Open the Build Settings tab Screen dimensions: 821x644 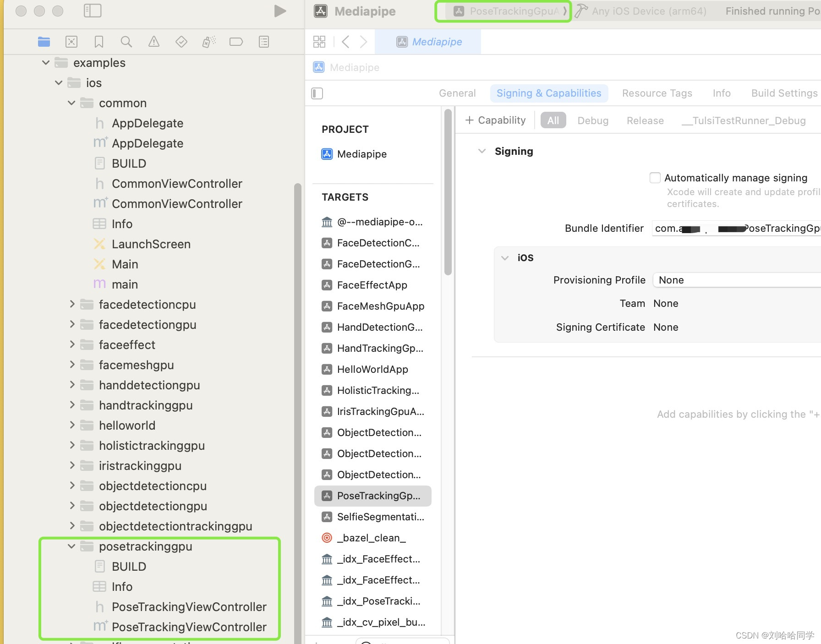[x=784, y=93]
